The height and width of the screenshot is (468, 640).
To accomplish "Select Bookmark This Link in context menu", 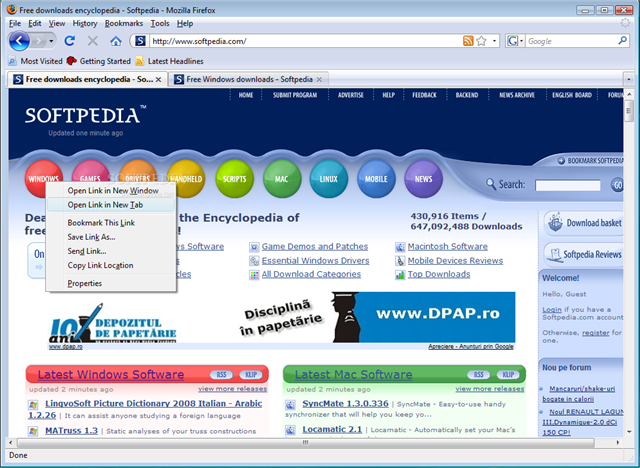I will [111, 223].
